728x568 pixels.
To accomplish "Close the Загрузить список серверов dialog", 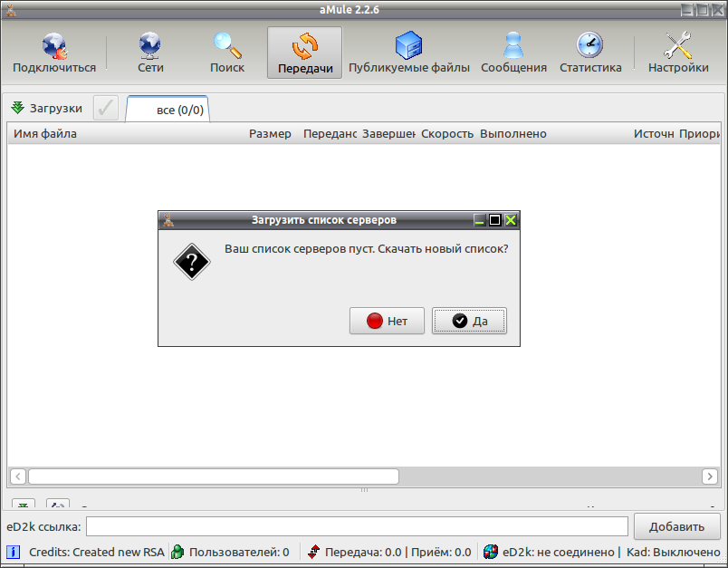I will point(511,220).
